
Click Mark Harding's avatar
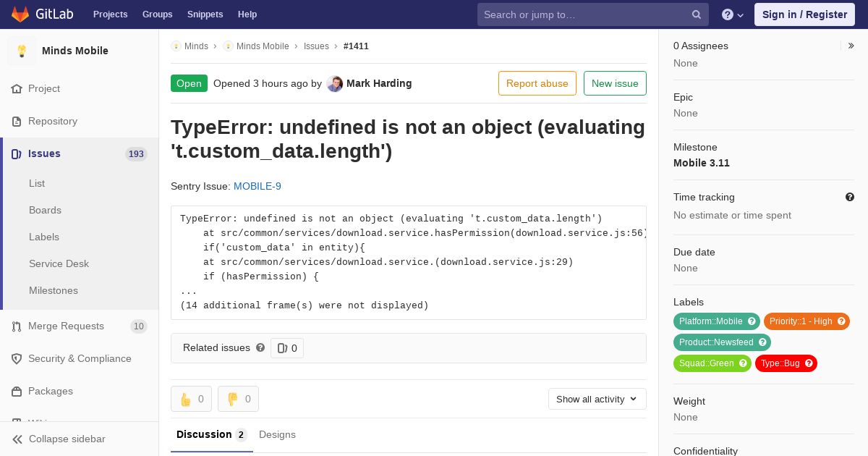tap(334, 83)
